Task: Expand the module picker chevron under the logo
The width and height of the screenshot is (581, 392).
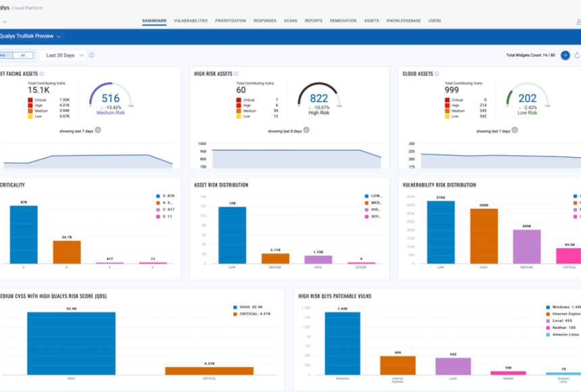Action: [4, 22]
